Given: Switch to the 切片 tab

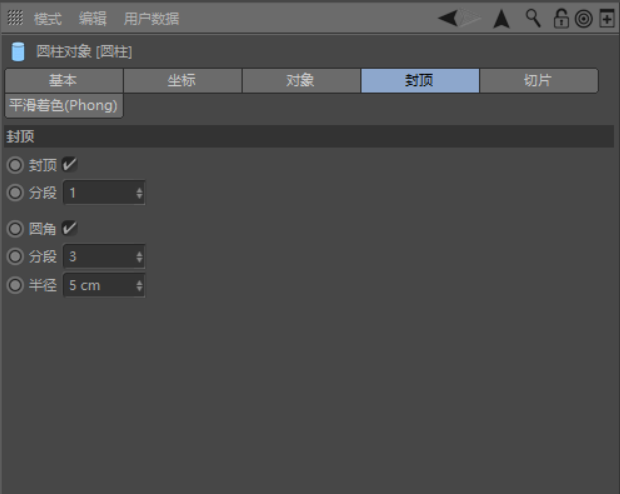Looking at the screenshot, I should pyautogui.click(x=538, y=81).
